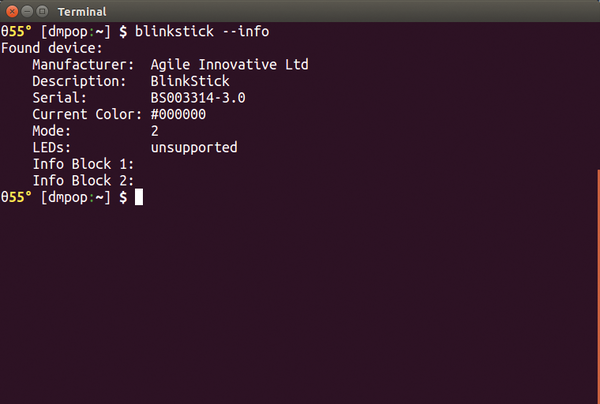Click the 'Info Block 2:' label

83,181
